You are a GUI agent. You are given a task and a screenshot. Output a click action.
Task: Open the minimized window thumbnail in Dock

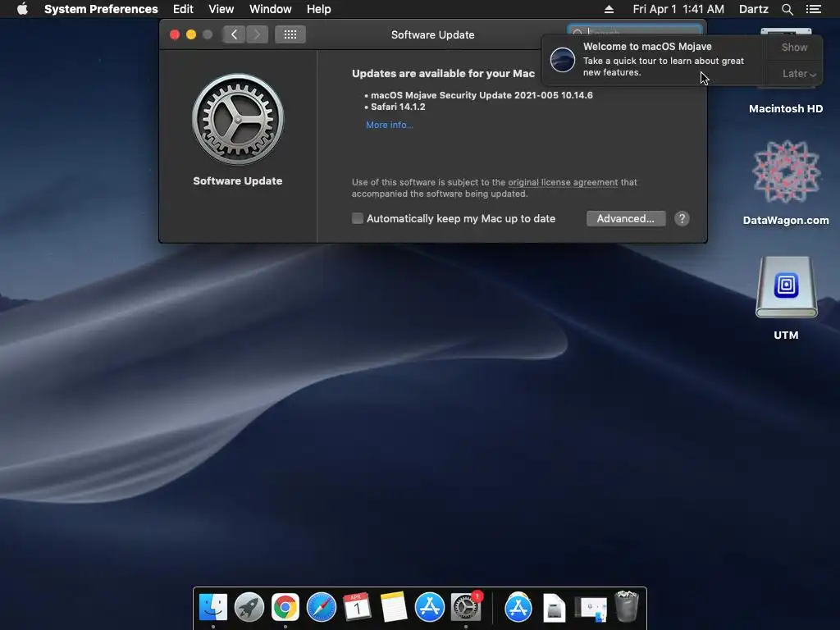coord(591,609)
